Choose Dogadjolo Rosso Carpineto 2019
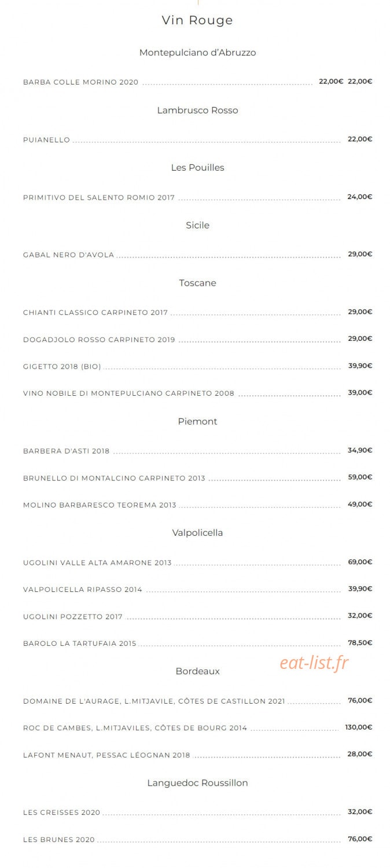The width and height of the screenshot is (390, 868). 98,340
